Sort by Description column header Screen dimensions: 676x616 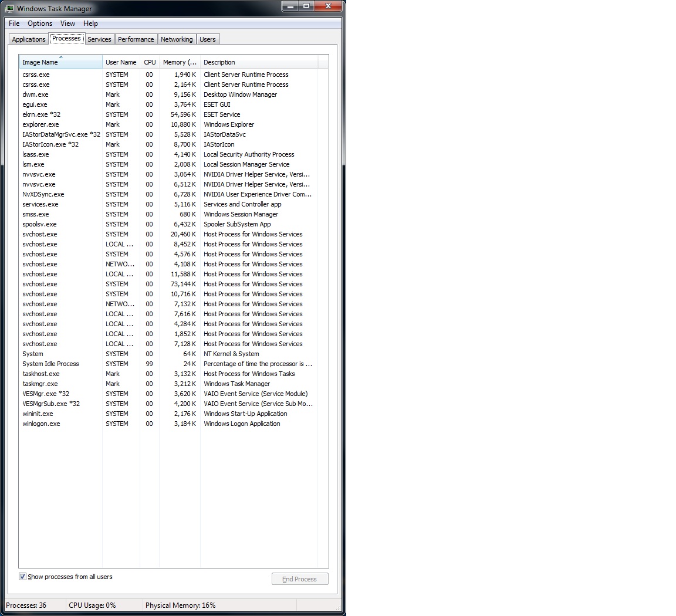(x=259, y=62)
